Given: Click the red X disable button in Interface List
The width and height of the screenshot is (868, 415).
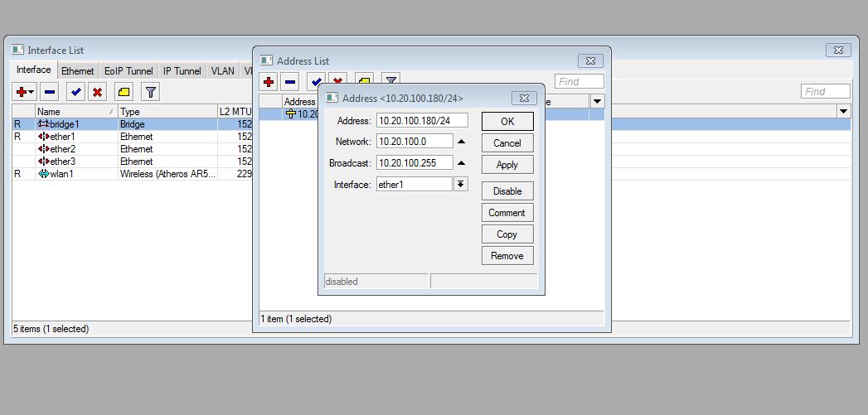Looking at the screenshot, I should (98, 92).
